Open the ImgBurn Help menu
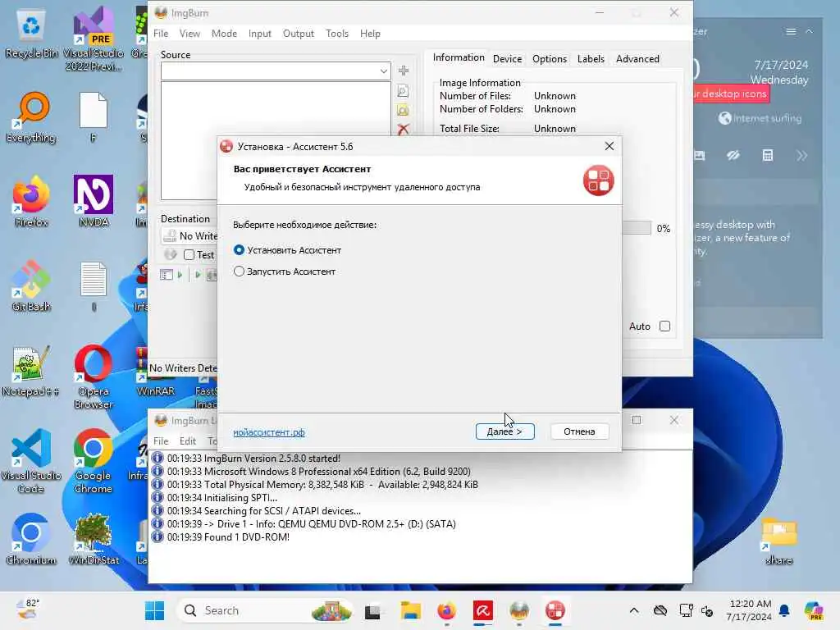840x630 pixels. click(370, 33)
